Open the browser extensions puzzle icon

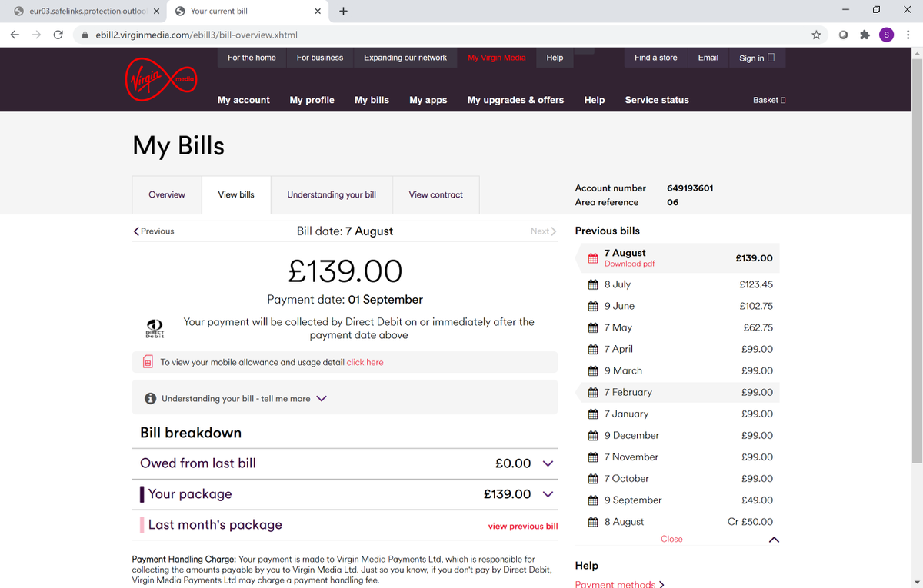point(865,35)
